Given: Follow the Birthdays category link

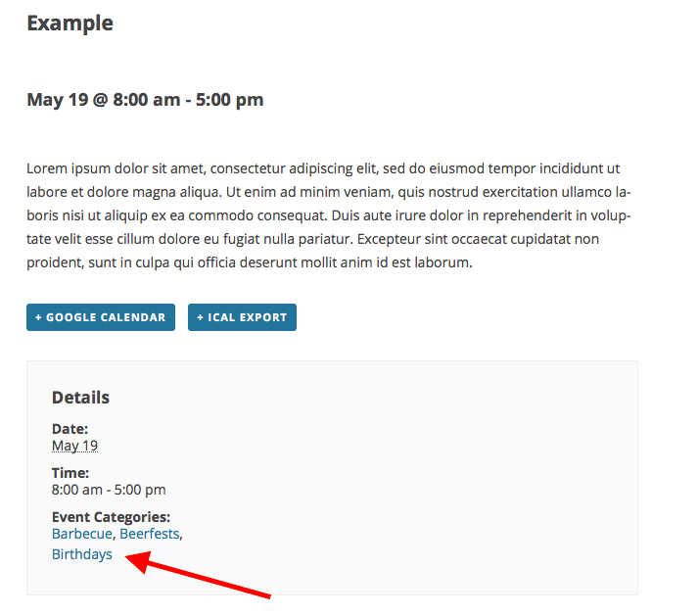Looking at the screenshot, I should [82, 554].
